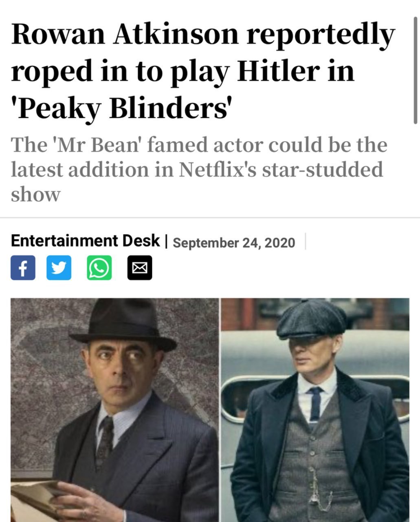Click the September 24, 2020 date
The height and width of the screenshot is (522, 420).
point(234,243)
